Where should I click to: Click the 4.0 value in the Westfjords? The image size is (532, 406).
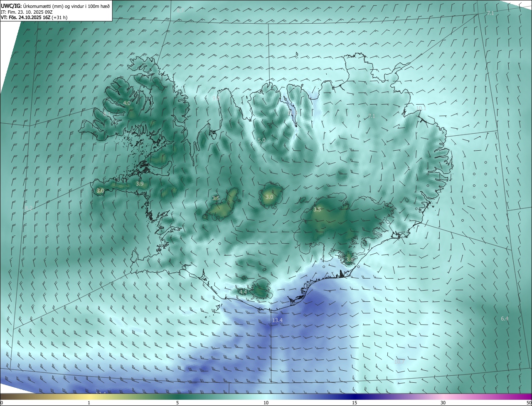pos(127,103)
